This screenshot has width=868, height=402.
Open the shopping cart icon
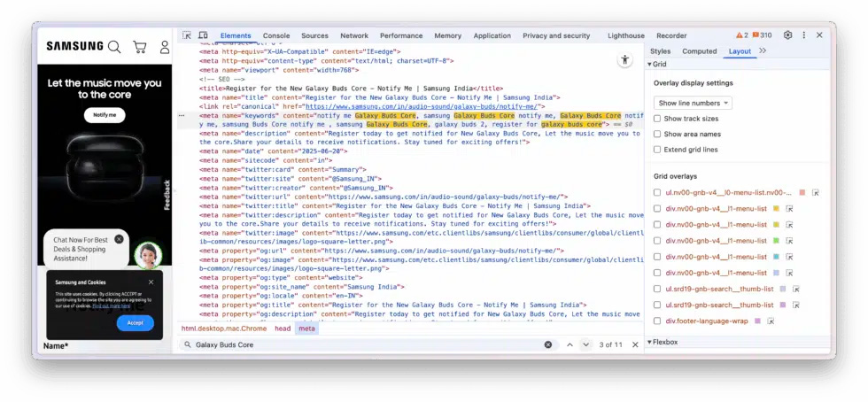140,47
